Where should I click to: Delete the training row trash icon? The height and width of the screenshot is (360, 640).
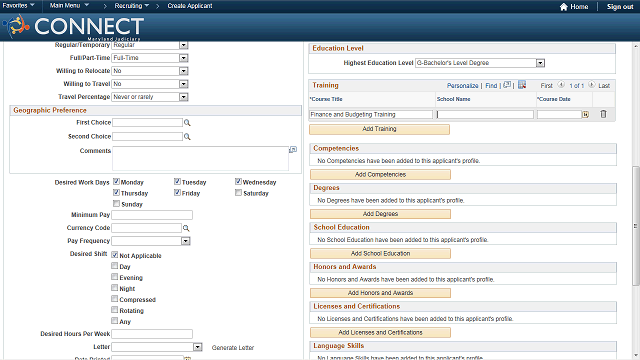tap(603, 114)
